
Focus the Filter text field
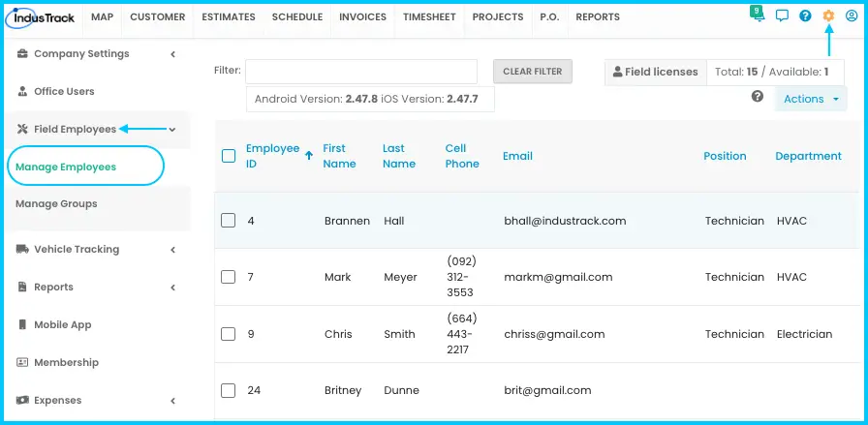click(361, 72)
